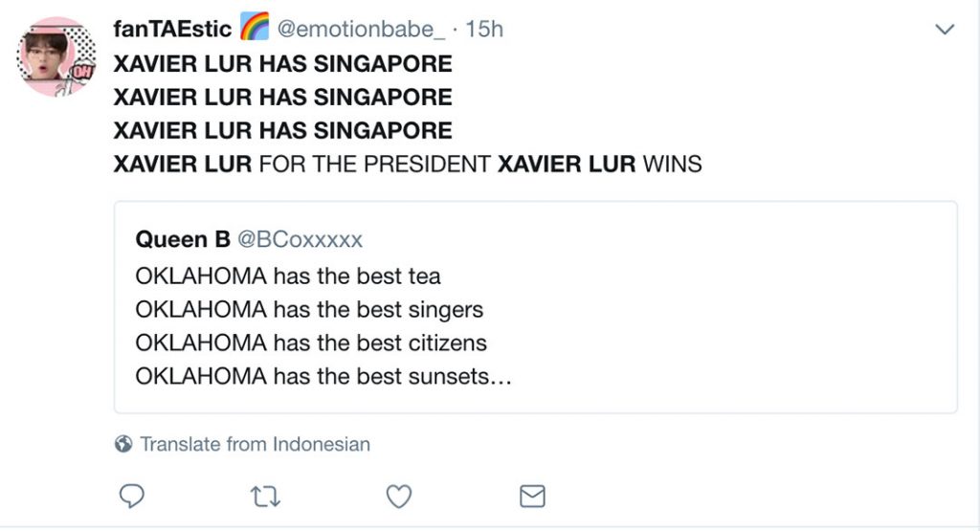Retweet the fanTAEstic tweet

click(264, 496)
